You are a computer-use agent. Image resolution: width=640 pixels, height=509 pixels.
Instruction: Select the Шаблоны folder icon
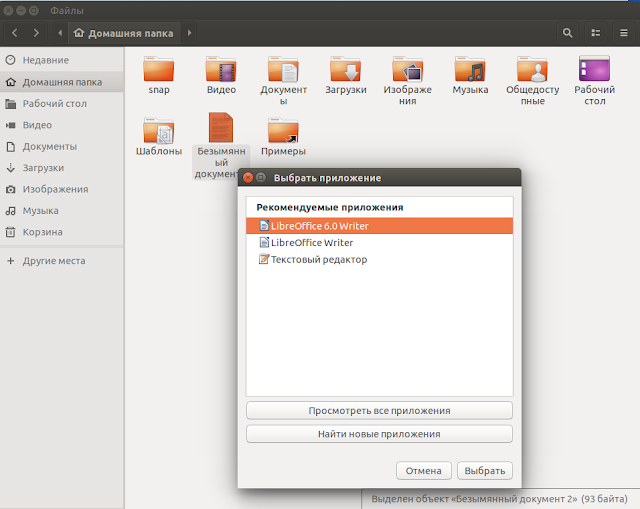tap(159, 131)
